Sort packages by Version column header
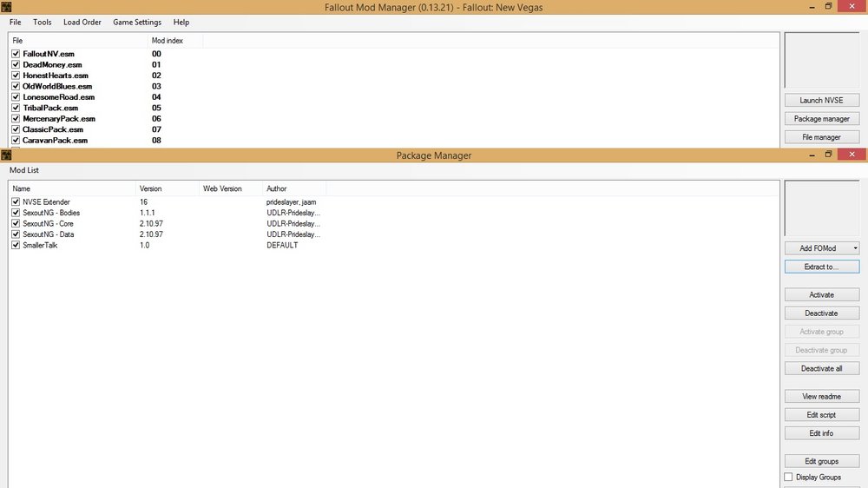 tap(168, 188)
